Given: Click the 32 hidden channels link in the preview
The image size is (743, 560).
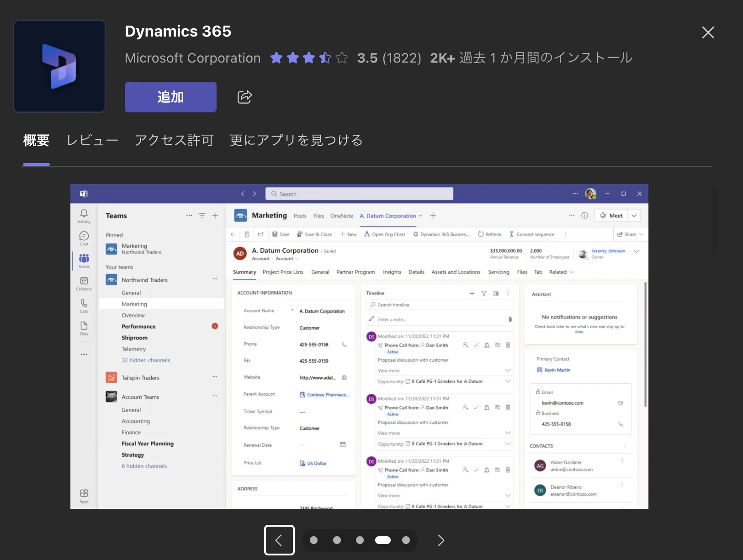Looking at the screenshot, I should pos(146,360).
